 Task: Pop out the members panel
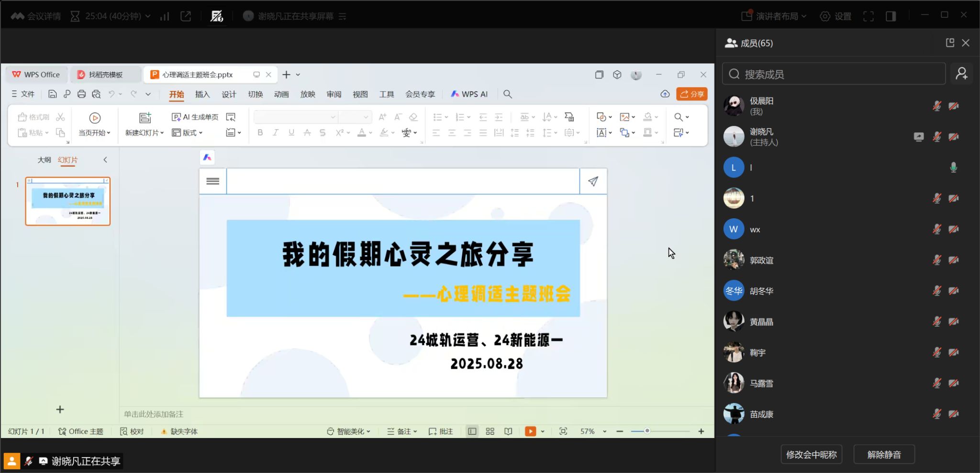point(950,43)
